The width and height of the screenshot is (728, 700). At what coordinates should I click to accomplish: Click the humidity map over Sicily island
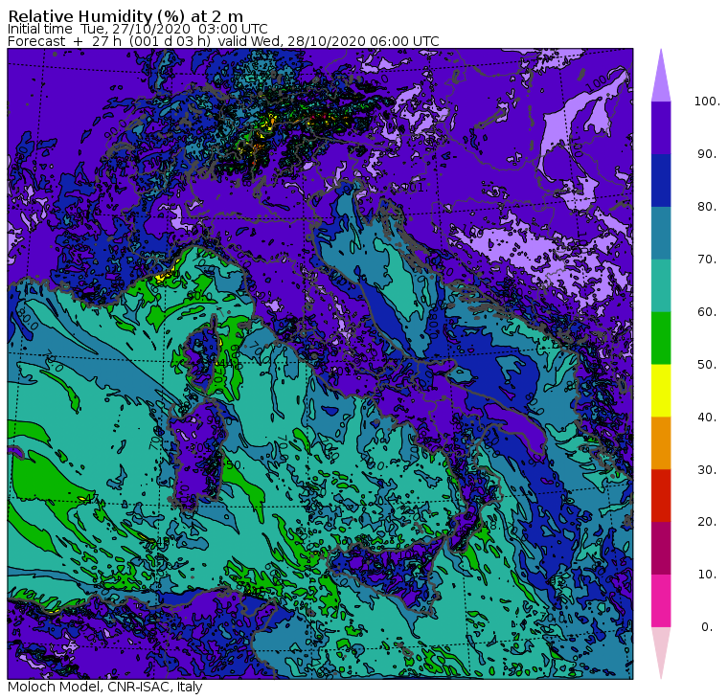tap(388, 576)
